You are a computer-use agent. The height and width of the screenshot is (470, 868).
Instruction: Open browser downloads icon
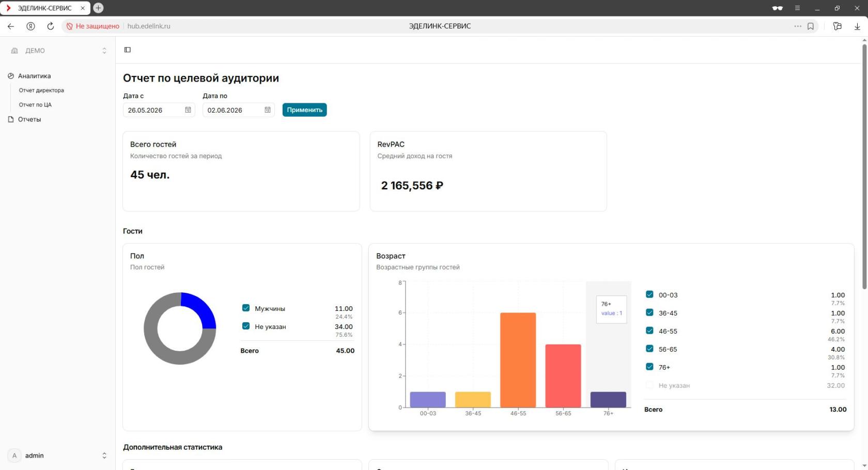857,26
